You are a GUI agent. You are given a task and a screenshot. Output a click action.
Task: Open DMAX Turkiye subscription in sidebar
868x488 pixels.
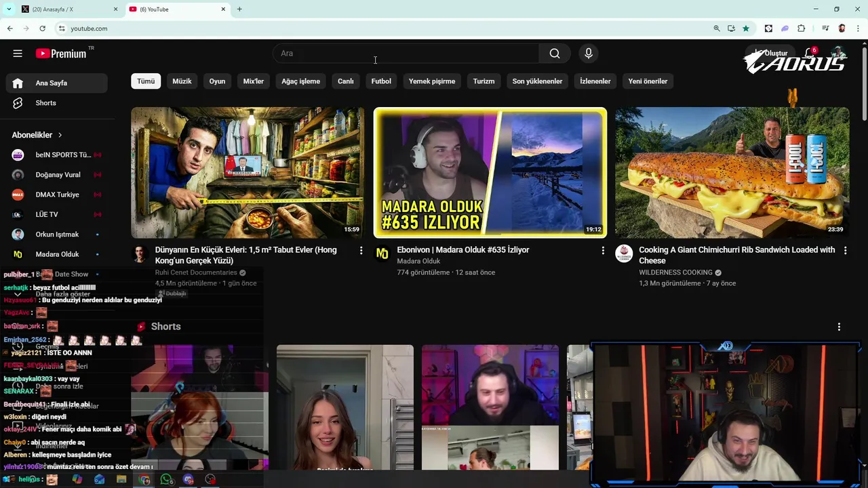[57, 195]
